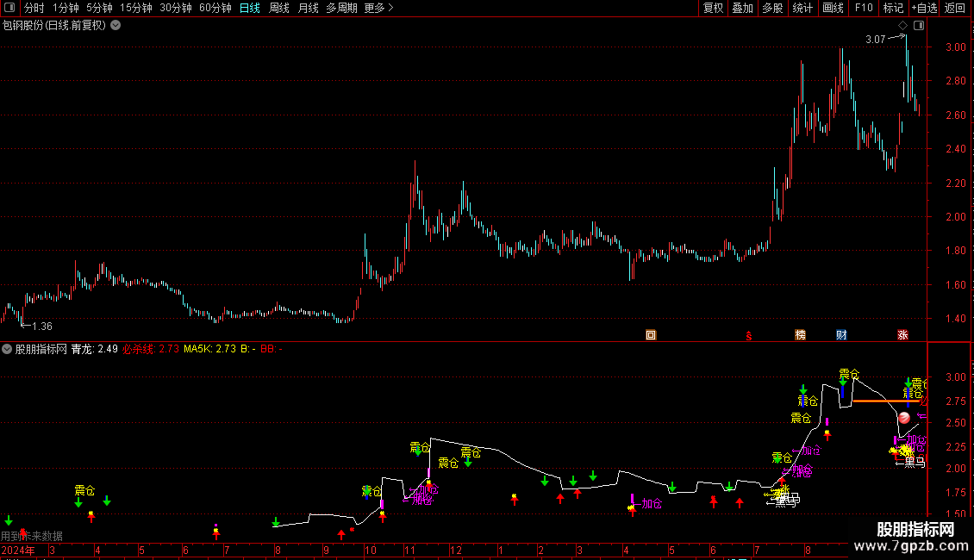The width and height of the screenshot is (974, 560).
Task: Open the 榜 ranking marker
Action: 800,335
